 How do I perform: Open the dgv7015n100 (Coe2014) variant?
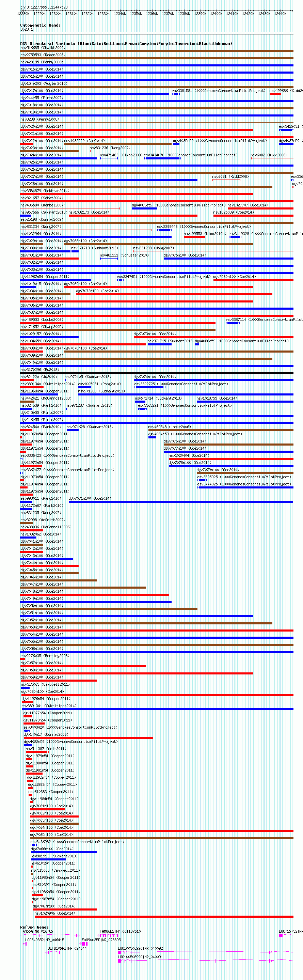coord(42,69)
